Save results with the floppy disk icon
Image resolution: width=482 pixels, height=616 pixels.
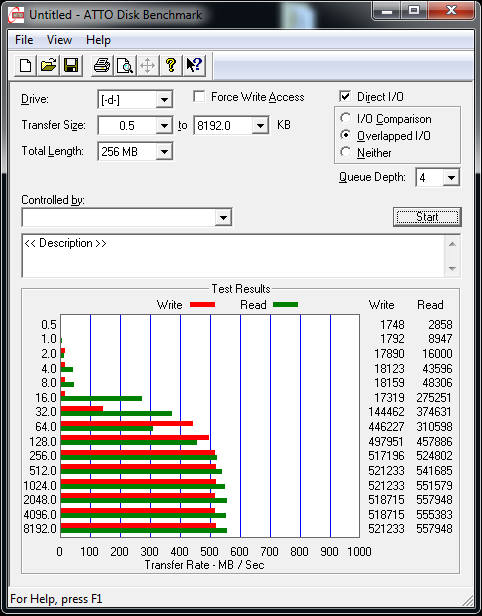(x=71, y=65)
